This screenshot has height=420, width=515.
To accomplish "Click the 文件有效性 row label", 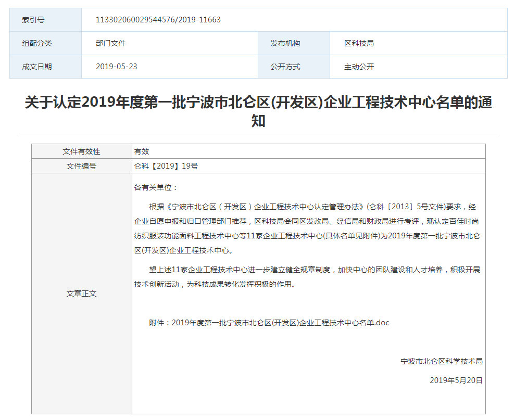I will pyautogui.click(x=81, y=151).
